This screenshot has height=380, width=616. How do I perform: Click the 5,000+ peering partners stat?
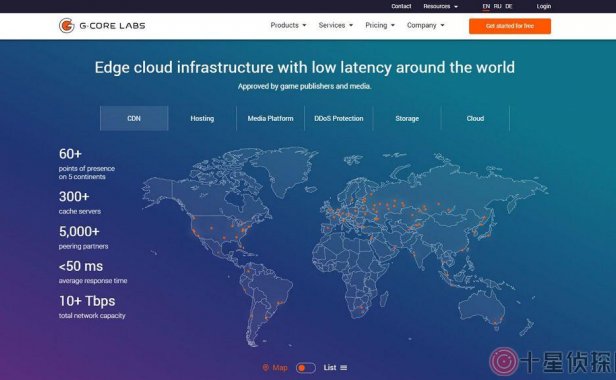tap(83, 237)
